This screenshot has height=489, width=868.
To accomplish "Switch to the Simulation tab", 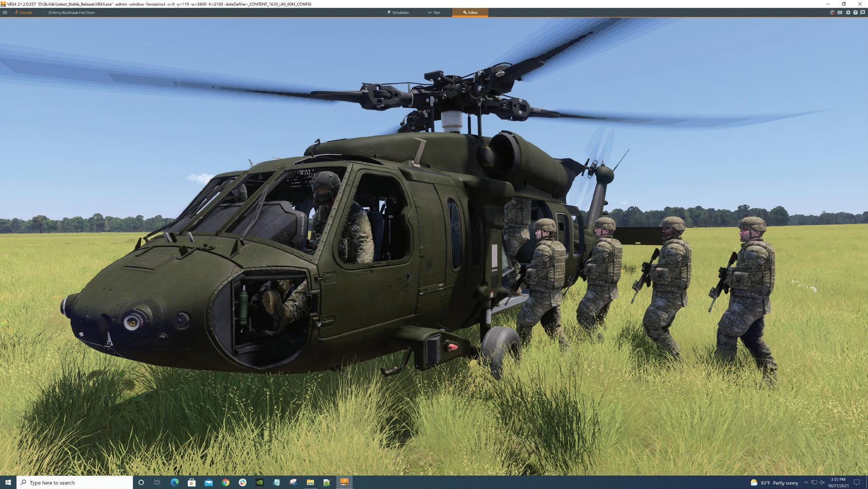I will 398,12.
